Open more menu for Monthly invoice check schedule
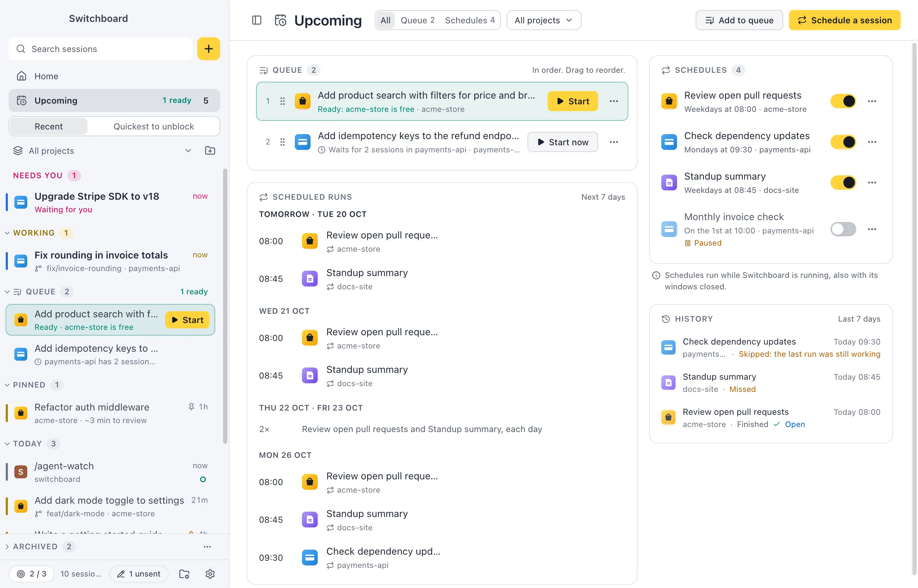 click(x=872, y=229)
